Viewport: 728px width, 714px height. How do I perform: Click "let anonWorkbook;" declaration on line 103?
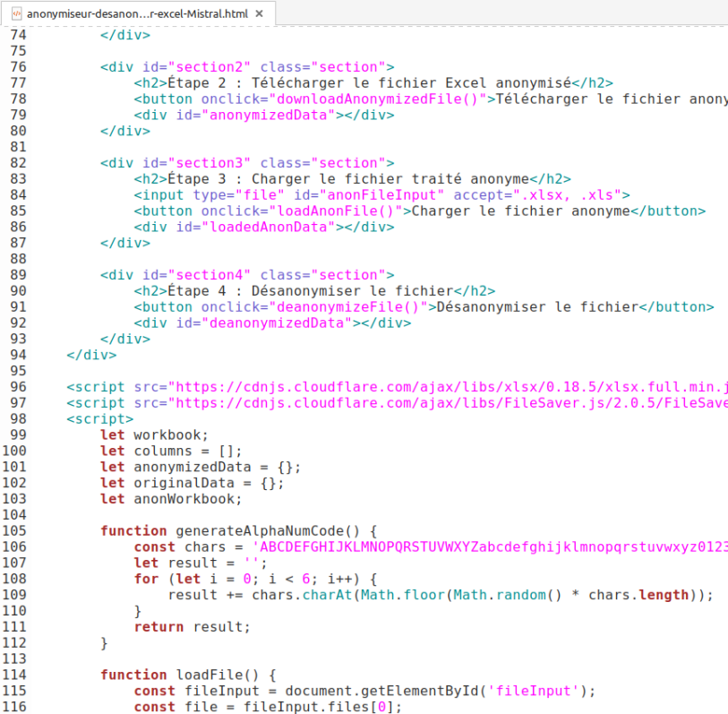171,499
